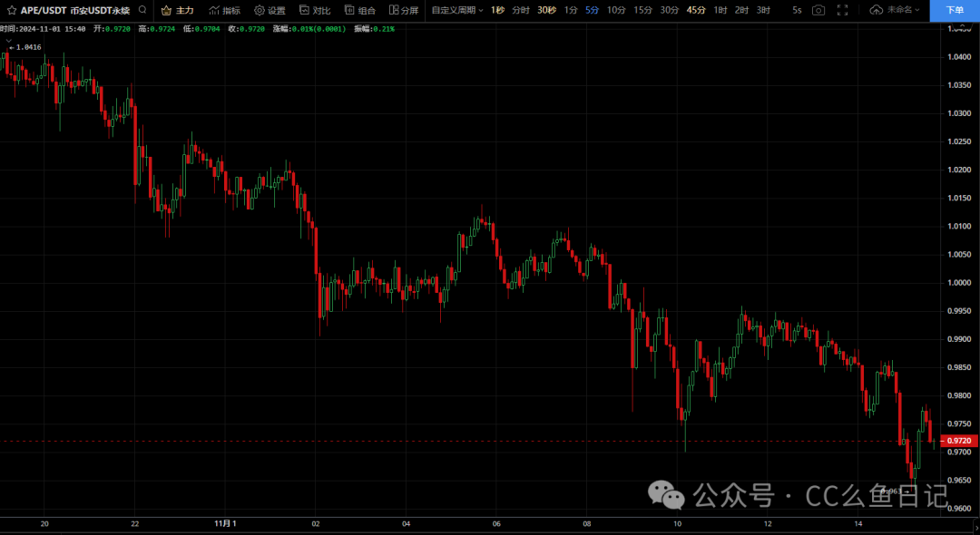Click the 14 date label on time axis

(x=858, y=523)
